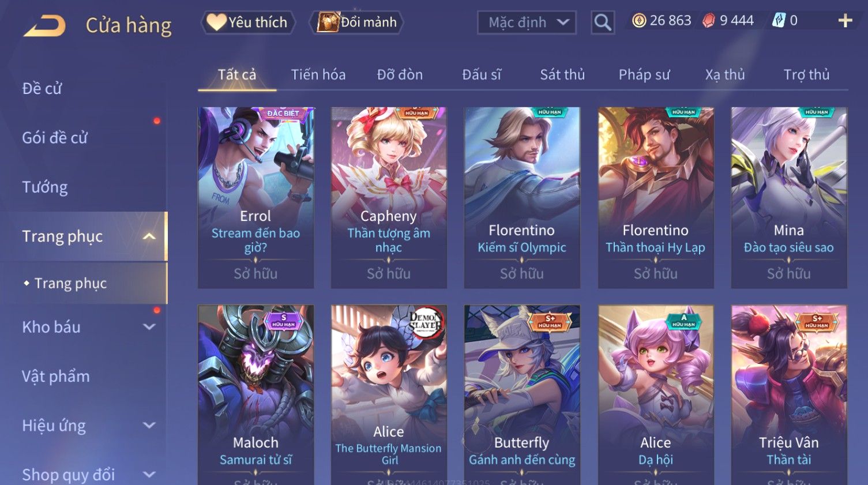Screen dimensions: 868x485
Task: Switch to the Sát thủ tab
Action: coord(562,74)
